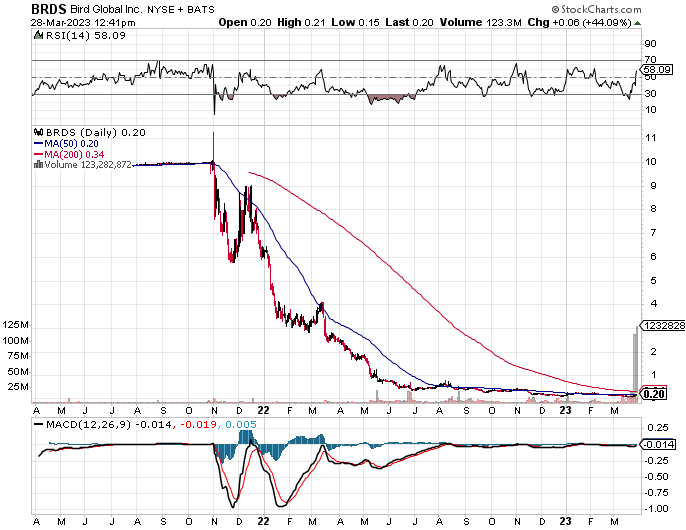Click the BRDS ticker symbol in the title
Viewport: 686px width, 530px height.
pyautogui.click(x=49, y=9)
